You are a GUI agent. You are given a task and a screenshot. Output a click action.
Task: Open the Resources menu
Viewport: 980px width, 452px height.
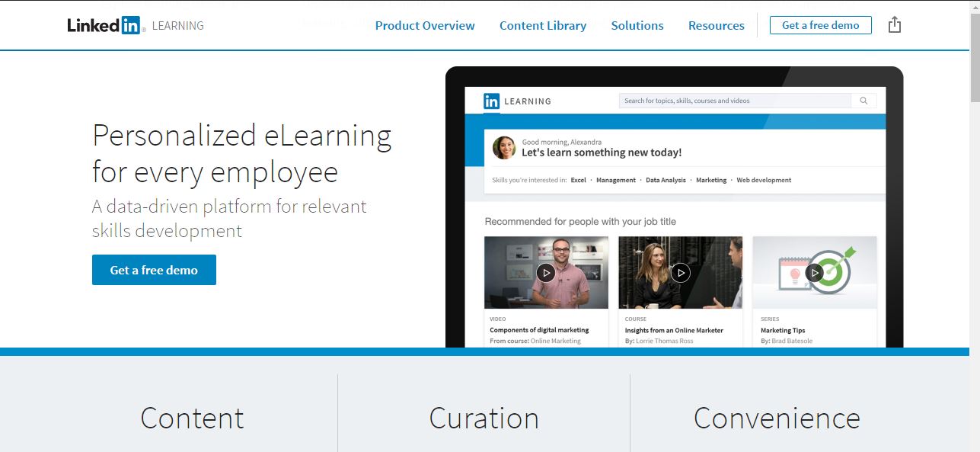tap(716, 25)
